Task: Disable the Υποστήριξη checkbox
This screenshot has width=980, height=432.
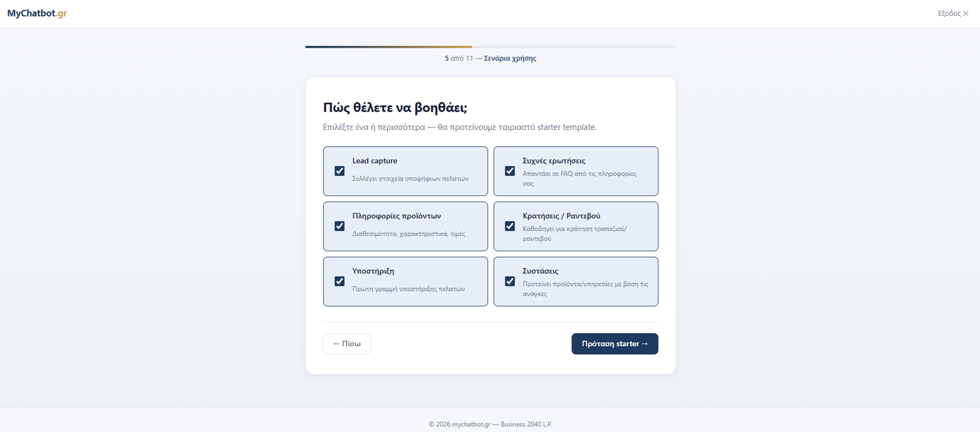Action: (339, 281)
